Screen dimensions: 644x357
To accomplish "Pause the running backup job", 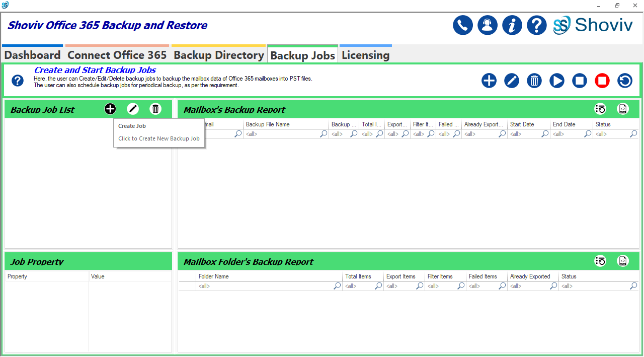I will 579,81.
